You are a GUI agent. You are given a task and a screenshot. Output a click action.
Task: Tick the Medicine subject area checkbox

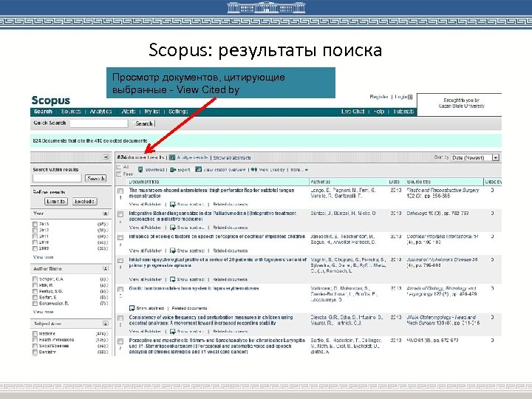(x=35, y=334)
